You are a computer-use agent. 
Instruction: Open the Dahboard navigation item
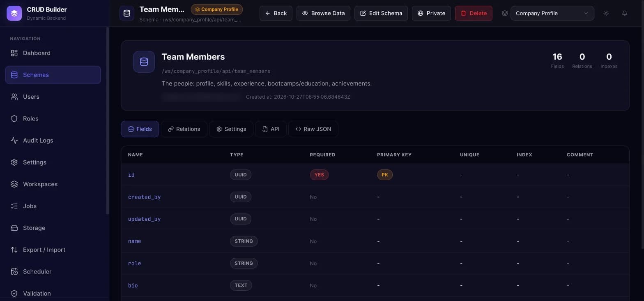point(53,53)
